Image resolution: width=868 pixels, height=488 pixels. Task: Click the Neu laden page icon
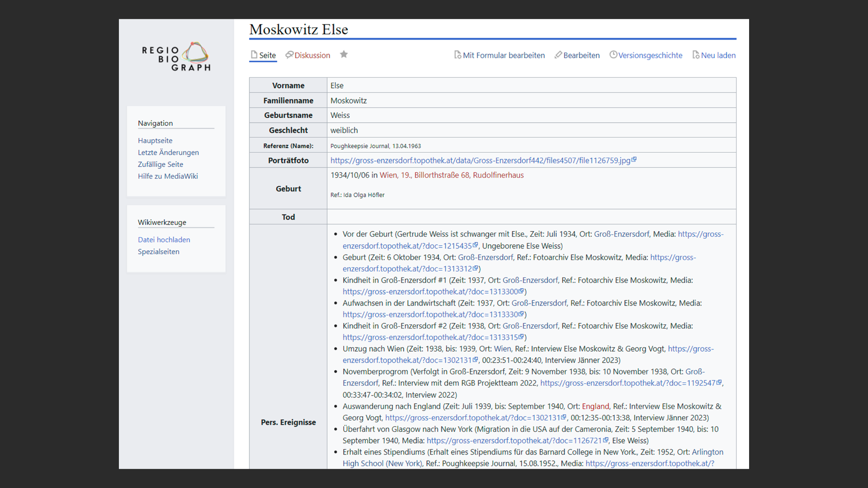click(696, 55)
